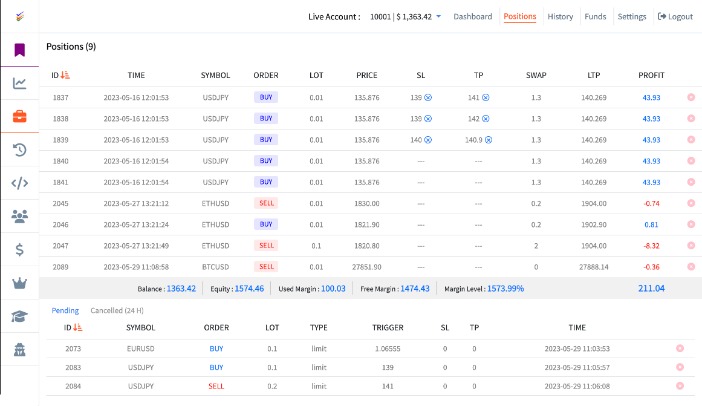Click the SYMBOL header in positions table
Viewport: 702px width, 406px height.
[215, 75]
